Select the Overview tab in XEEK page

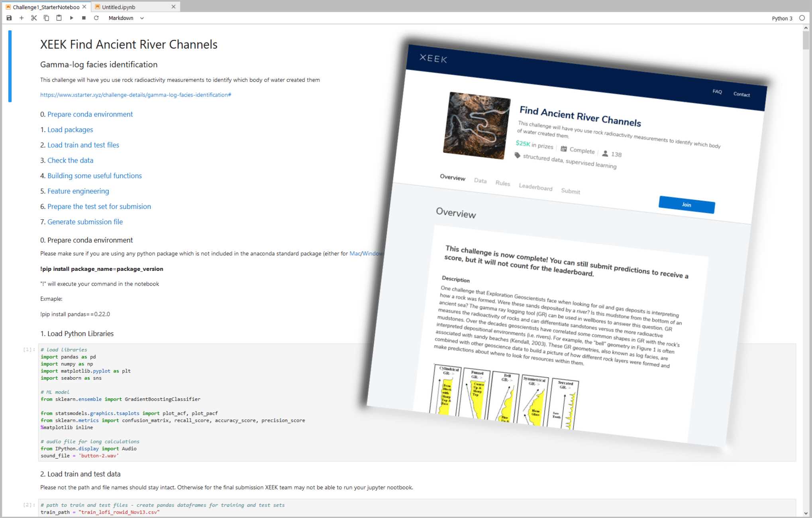coord(452,177)
